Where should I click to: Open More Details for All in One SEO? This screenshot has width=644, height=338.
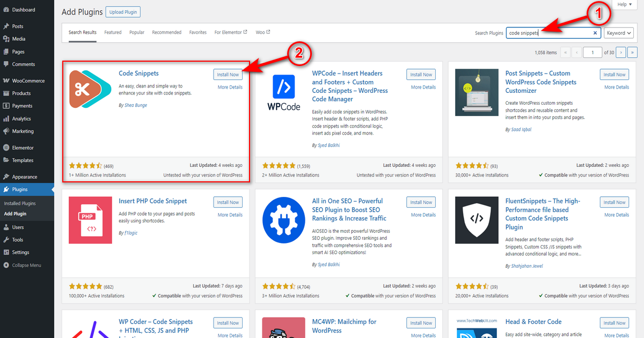click(423, 215)
